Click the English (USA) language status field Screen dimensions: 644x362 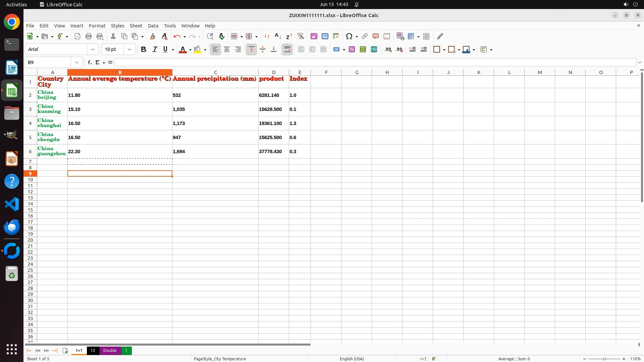(x=352, y=359)
